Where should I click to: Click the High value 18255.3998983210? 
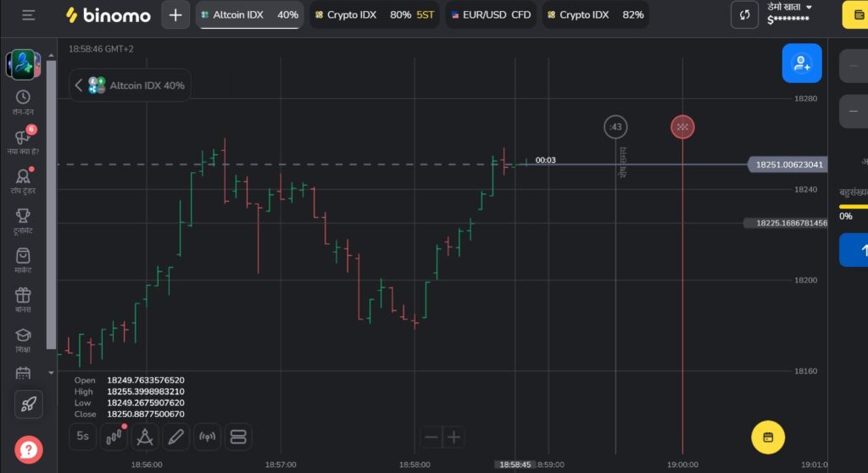(x=146, y=392)
